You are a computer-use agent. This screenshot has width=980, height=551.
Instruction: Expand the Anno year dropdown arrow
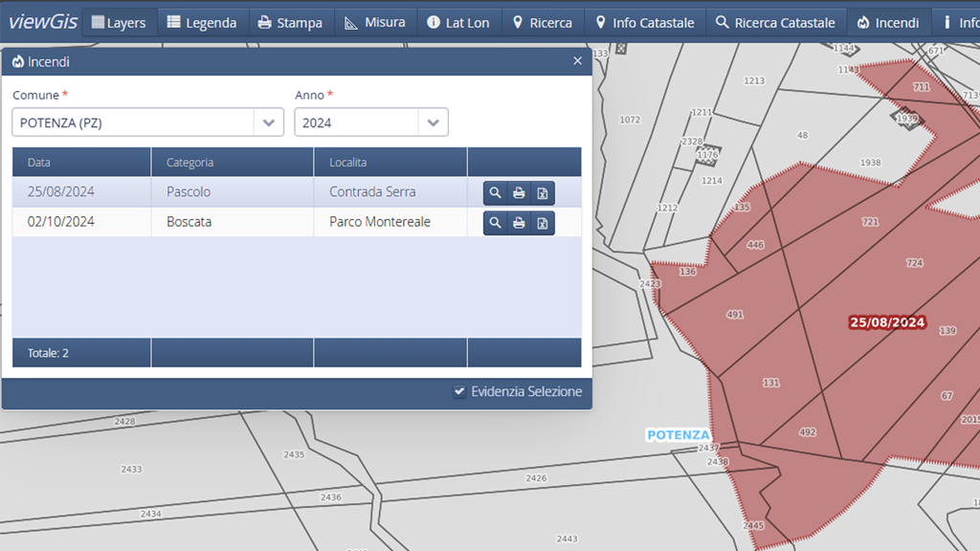point(433,122)
